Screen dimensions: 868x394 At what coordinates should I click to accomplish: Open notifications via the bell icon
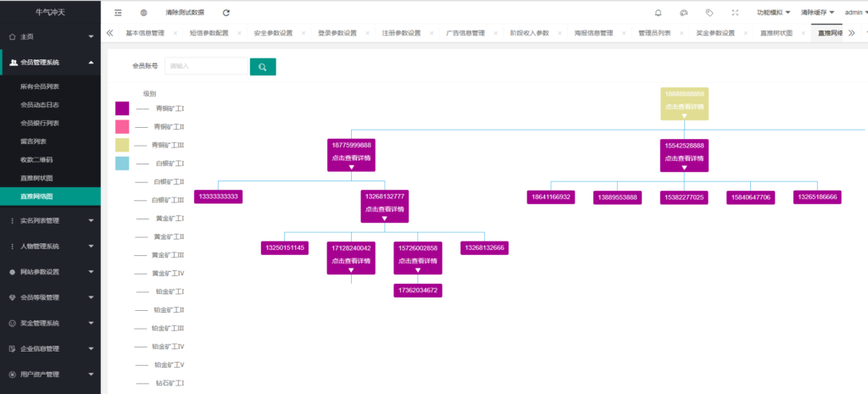[659, 13]
